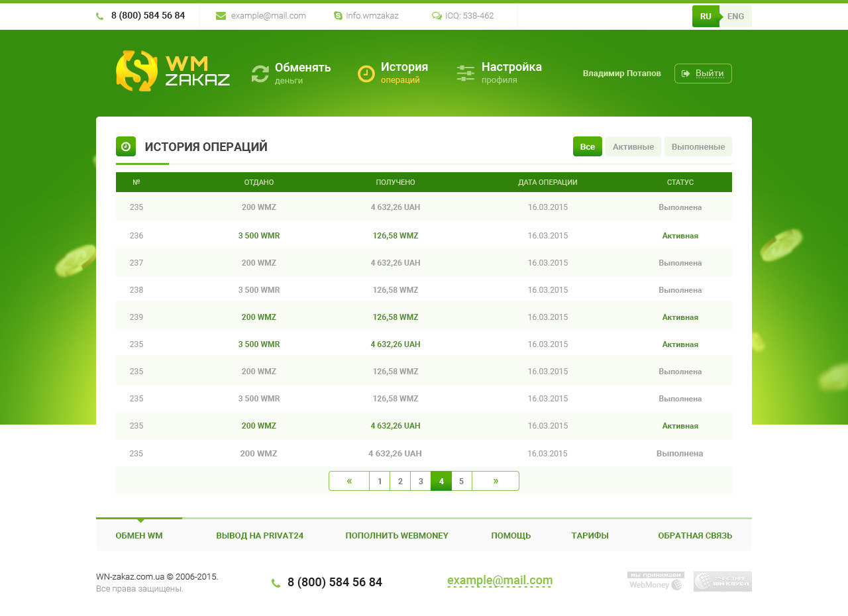
Task: Click the envelope icon in the top bar
Action: click(x=221, y=16)
